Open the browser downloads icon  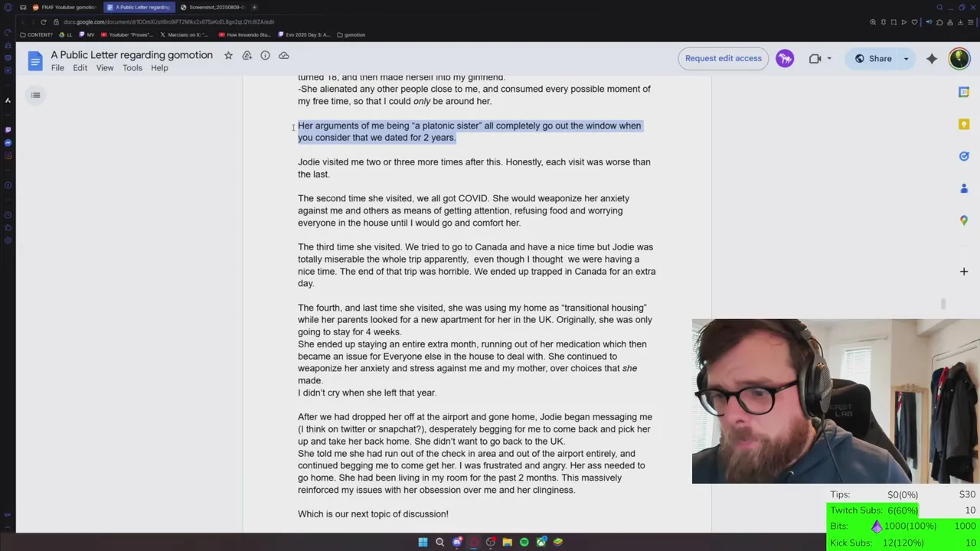pos(960,22)
